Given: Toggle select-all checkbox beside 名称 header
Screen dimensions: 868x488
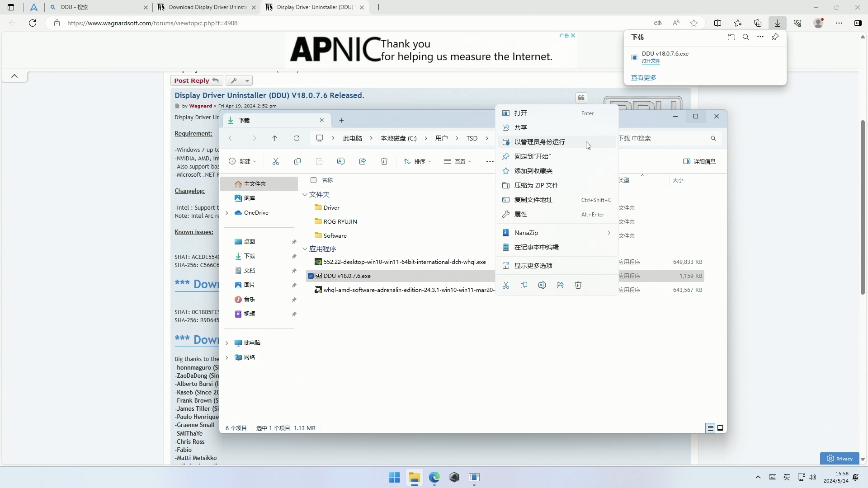Looking at the screenshot, I should coord(313,180).
